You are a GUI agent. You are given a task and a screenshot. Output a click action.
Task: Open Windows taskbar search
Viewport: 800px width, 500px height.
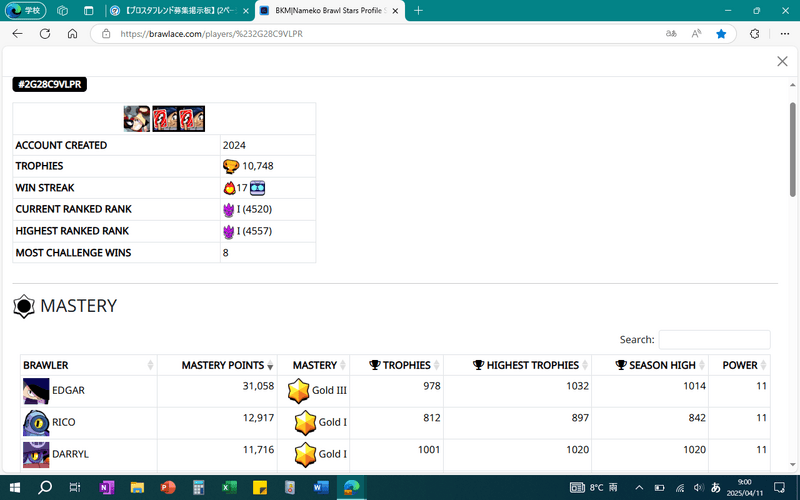coord(45,488)
